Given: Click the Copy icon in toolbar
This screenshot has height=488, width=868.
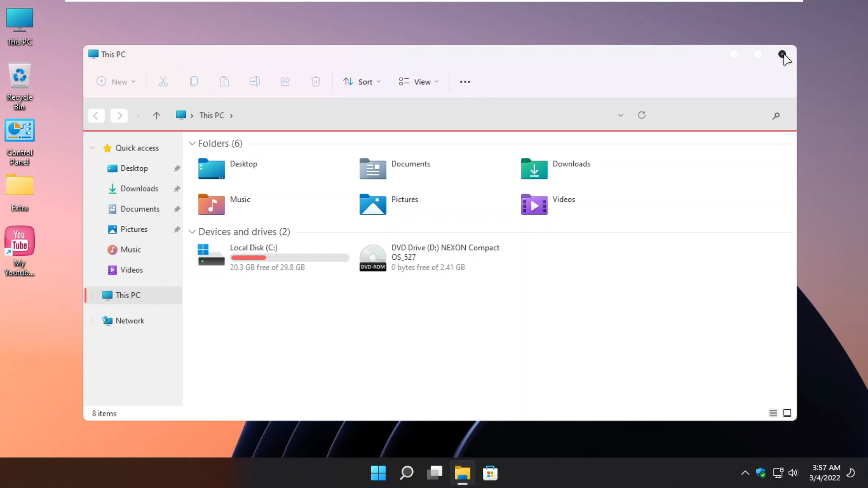Looking at the screenshot, I should tap(193, 82).
